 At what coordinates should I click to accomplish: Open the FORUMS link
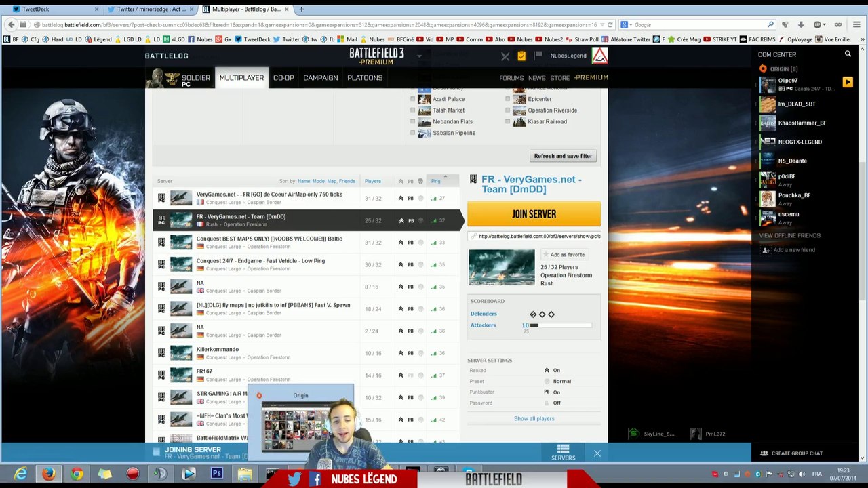511,78
